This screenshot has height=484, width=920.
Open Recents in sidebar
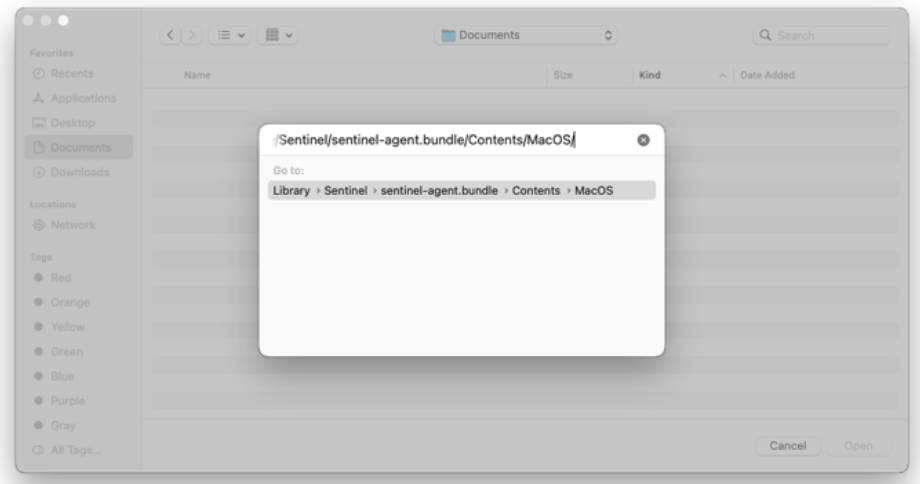tap(79, 73)
